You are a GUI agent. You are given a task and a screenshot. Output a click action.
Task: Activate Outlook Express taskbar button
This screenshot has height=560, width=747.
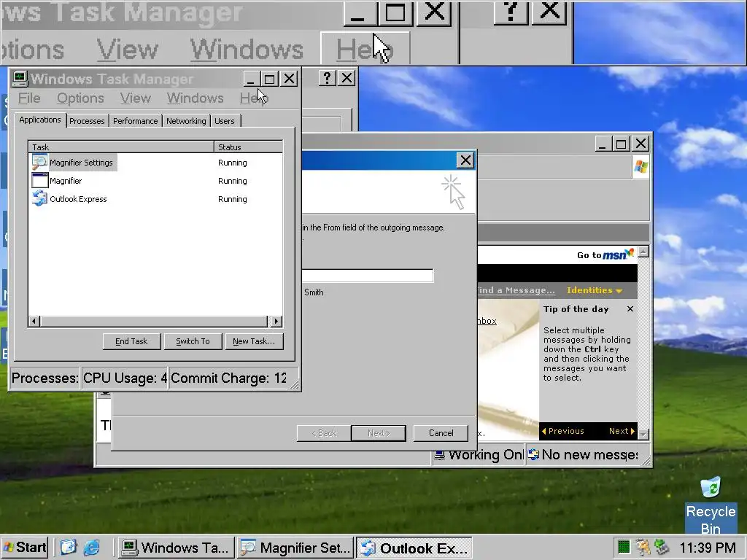tap(414, 548)
